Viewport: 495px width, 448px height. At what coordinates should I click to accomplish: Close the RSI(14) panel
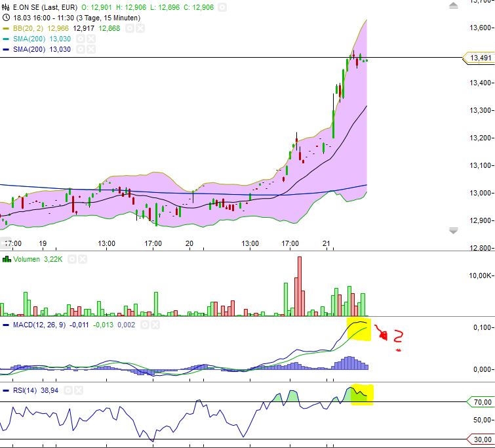79,390
